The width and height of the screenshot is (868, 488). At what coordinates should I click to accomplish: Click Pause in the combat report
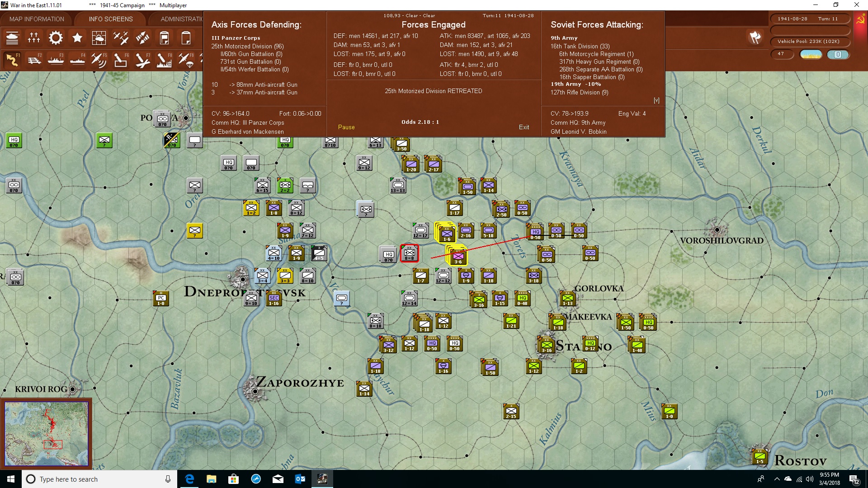[346, 127]
